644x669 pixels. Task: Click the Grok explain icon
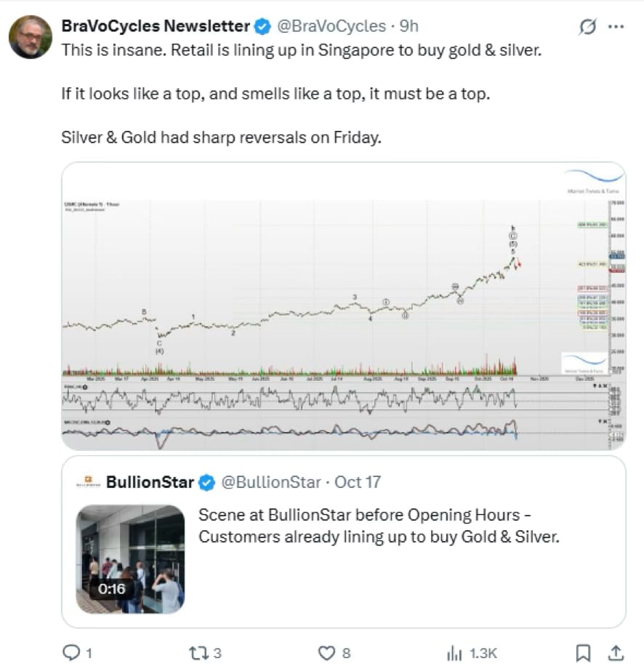587,26
